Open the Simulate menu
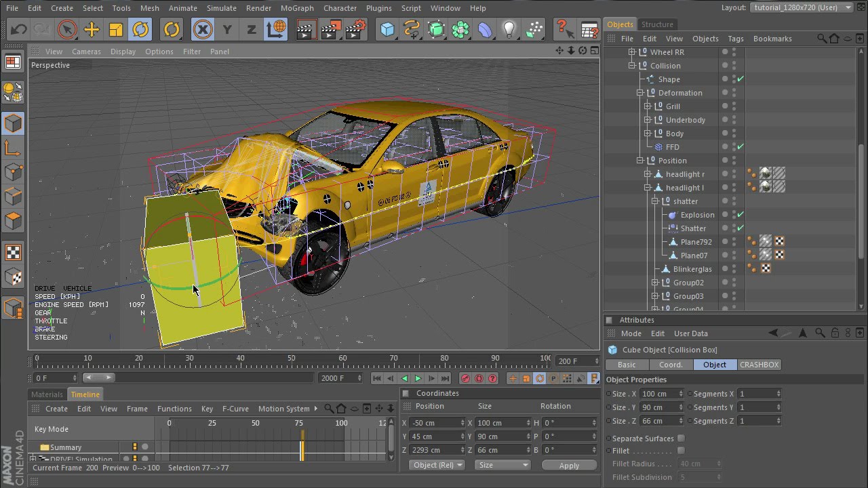Viewport: 868px width, 488px height. [x=222, y=8]
